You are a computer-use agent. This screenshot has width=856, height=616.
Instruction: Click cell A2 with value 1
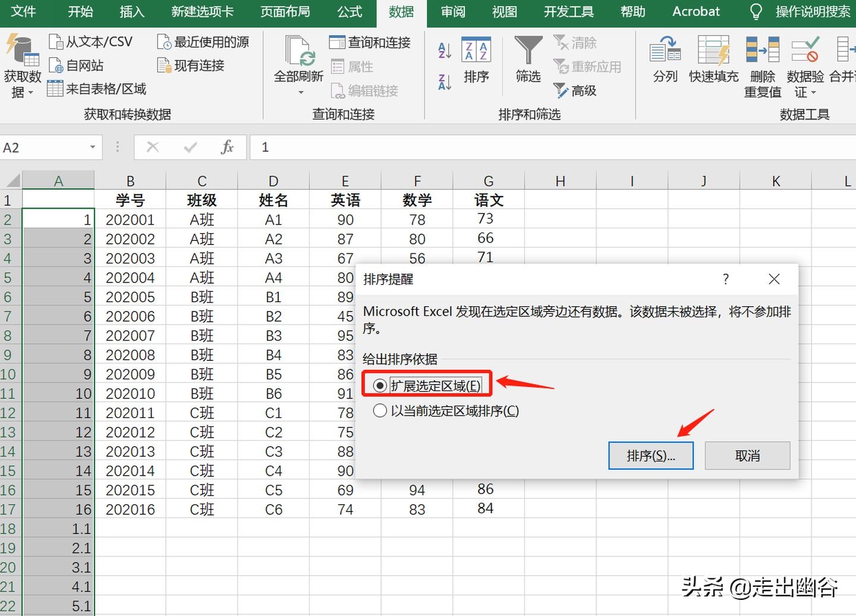[58, 219]
